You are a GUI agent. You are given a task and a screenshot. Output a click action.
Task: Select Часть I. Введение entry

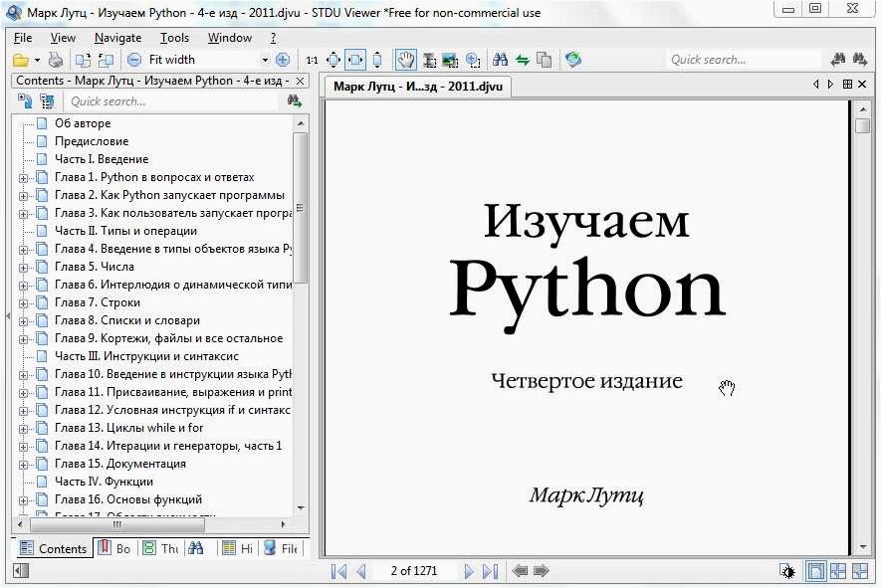pyautogui.click(x=102, y=159)
